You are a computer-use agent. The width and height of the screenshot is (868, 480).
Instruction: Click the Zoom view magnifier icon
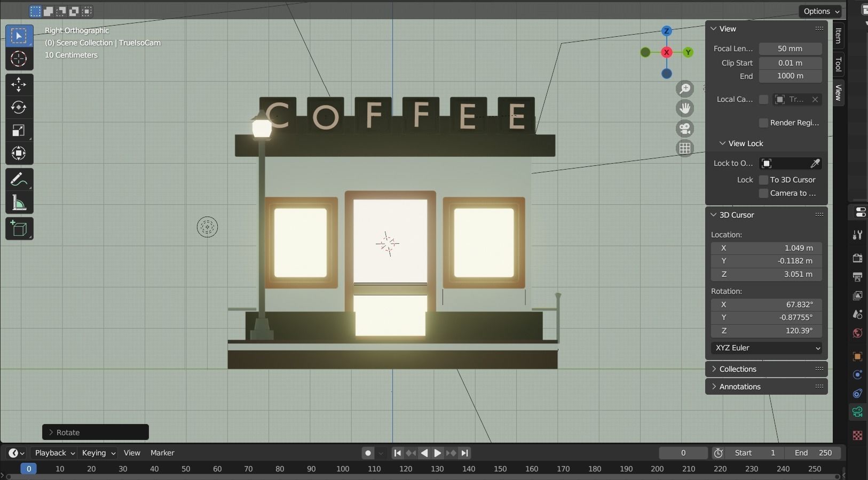(x=685, y=89)
